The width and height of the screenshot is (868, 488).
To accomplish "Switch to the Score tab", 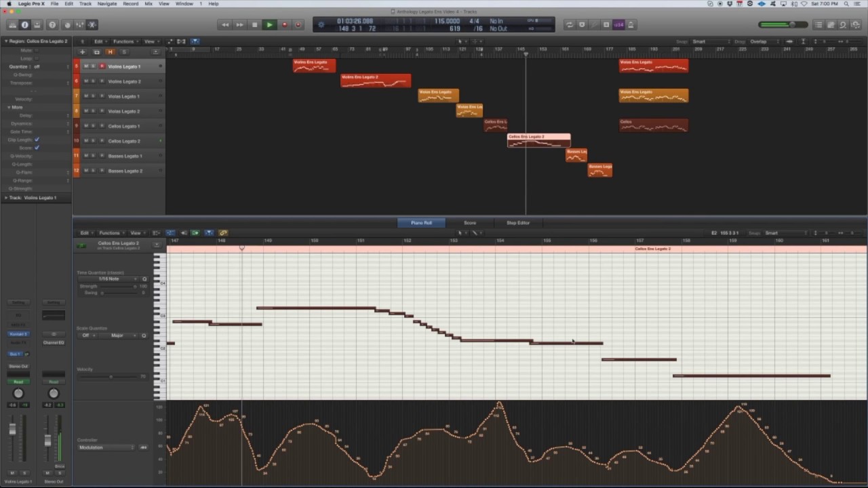I will pos(469,223).
